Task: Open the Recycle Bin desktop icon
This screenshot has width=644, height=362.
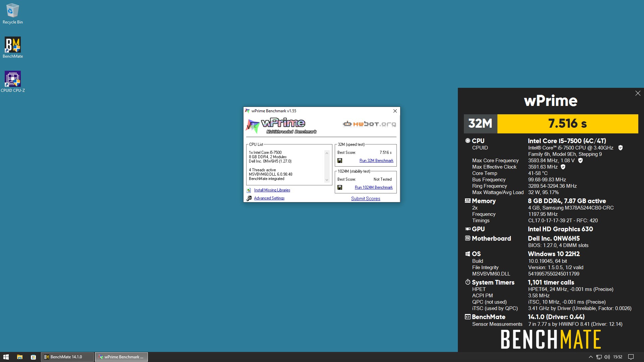Action: pos(13,14)
